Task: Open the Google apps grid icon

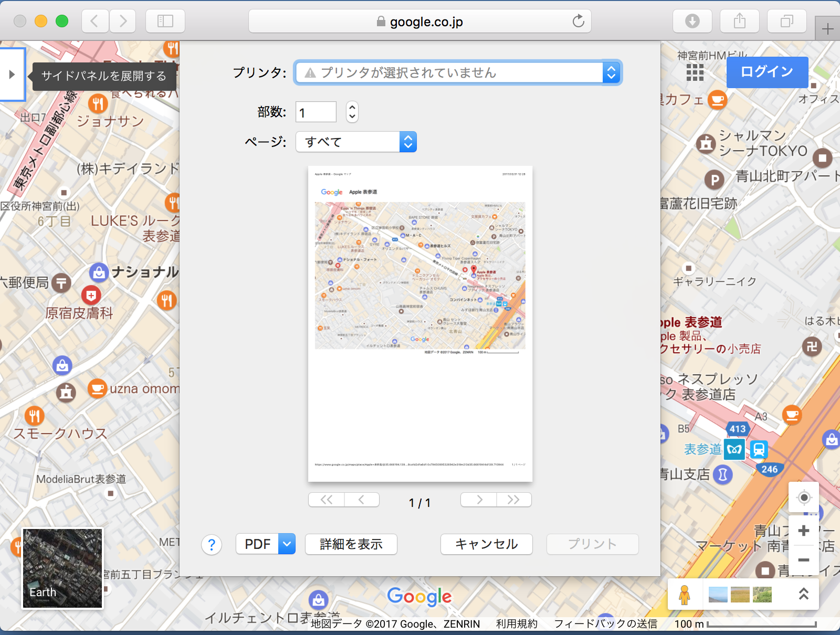Action: tap(695, 72)
